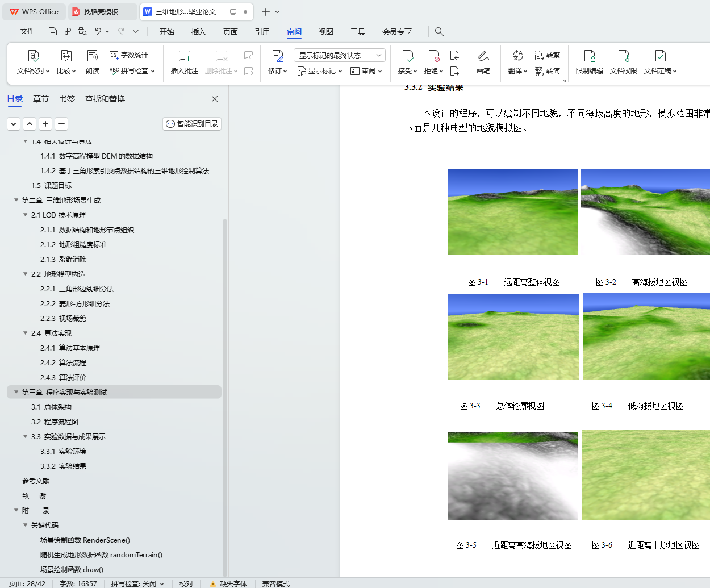Image resolution: width=710 pixels, height=588 pixels.
Task: Switch to the 书签 navigation tab
Action: [x=67, y=99]
